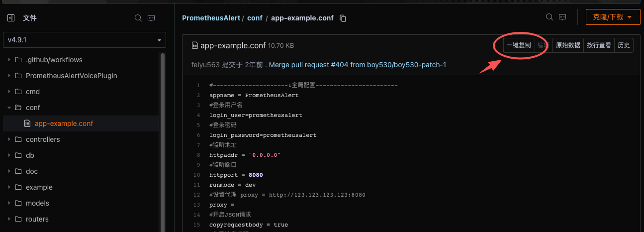Viewport: 644px width, 232px height.
Task: Open the 历史 history view
Action: (x=624, y=45)
